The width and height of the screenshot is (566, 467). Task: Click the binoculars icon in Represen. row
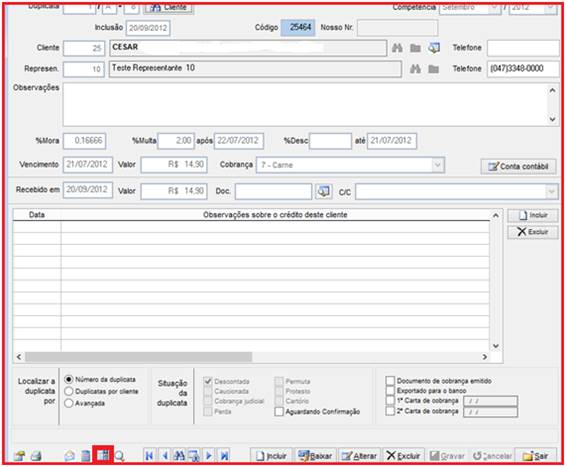tap(415, 69)
